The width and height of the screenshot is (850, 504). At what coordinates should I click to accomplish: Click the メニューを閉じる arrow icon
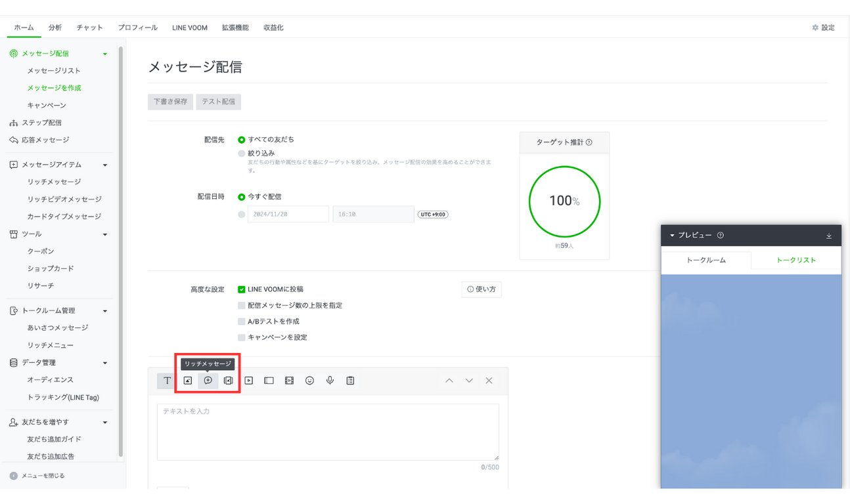[14, 476]
